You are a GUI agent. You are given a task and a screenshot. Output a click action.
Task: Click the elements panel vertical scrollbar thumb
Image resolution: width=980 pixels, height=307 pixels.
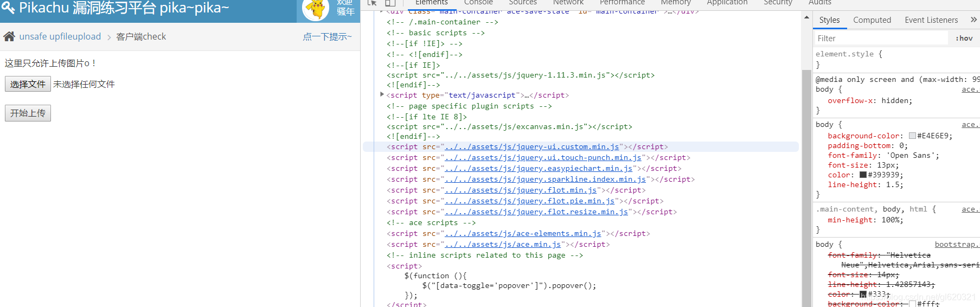806,188
